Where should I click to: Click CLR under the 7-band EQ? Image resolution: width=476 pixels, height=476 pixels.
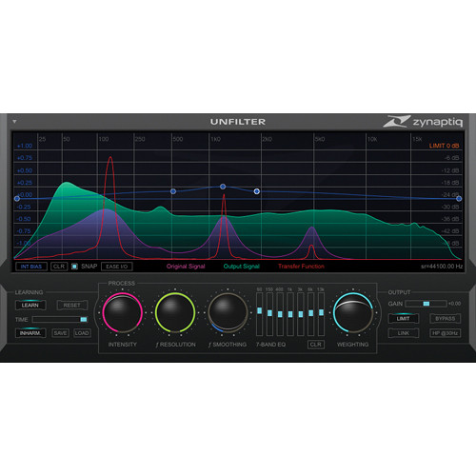click(x=316, y=345)
